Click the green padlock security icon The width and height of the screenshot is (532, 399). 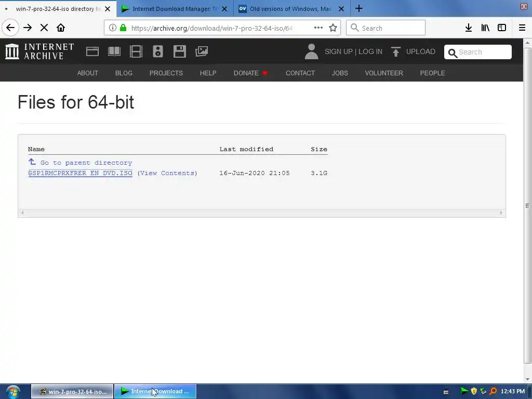[x=124, y=28]
